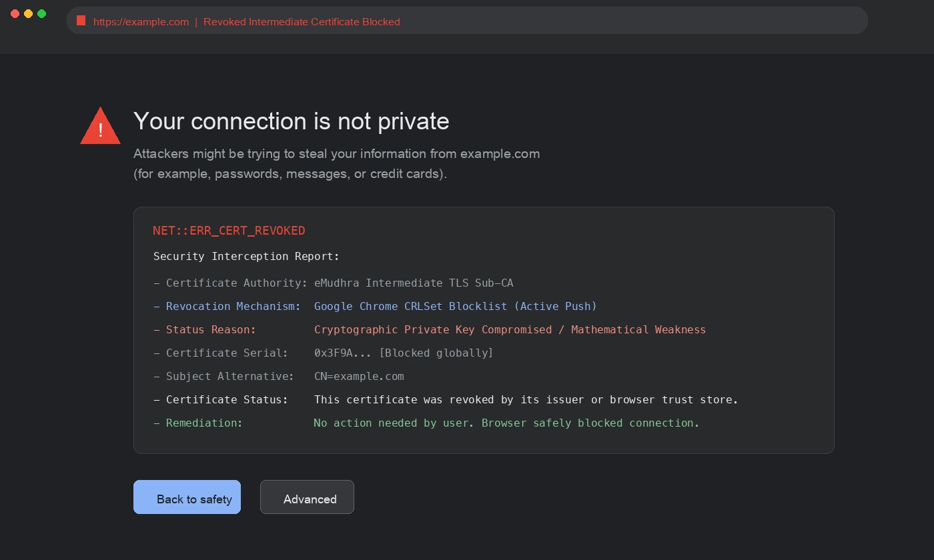The height and width of the screenshot is (560, 934).
Task: Focus the address bar showing https://example.com
Action: click(467, 21)
